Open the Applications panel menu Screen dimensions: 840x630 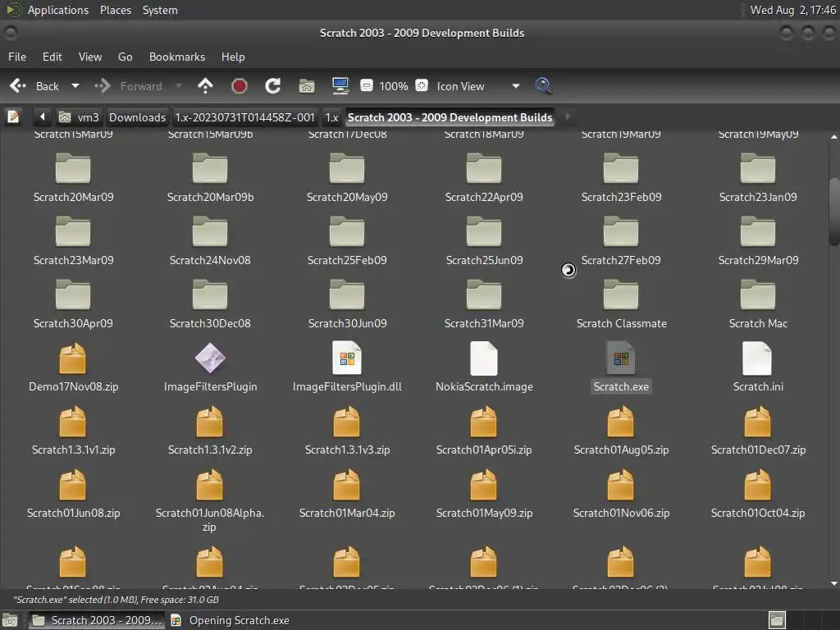pyautogui.click(x=58, y=10)
